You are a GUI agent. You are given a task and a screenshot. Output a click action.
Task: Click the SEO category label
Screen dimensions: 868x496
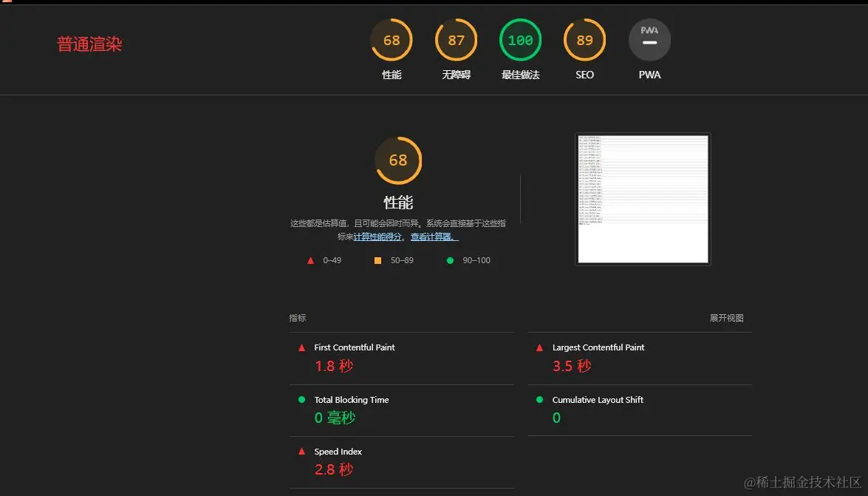point(584,75)
